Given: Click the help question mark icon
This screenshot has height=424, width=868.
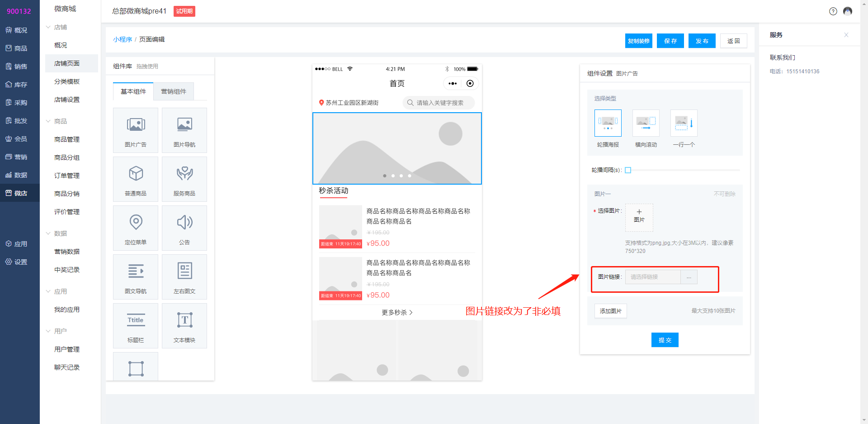Looking at the screenshot, I should click(x=833, y=11).
